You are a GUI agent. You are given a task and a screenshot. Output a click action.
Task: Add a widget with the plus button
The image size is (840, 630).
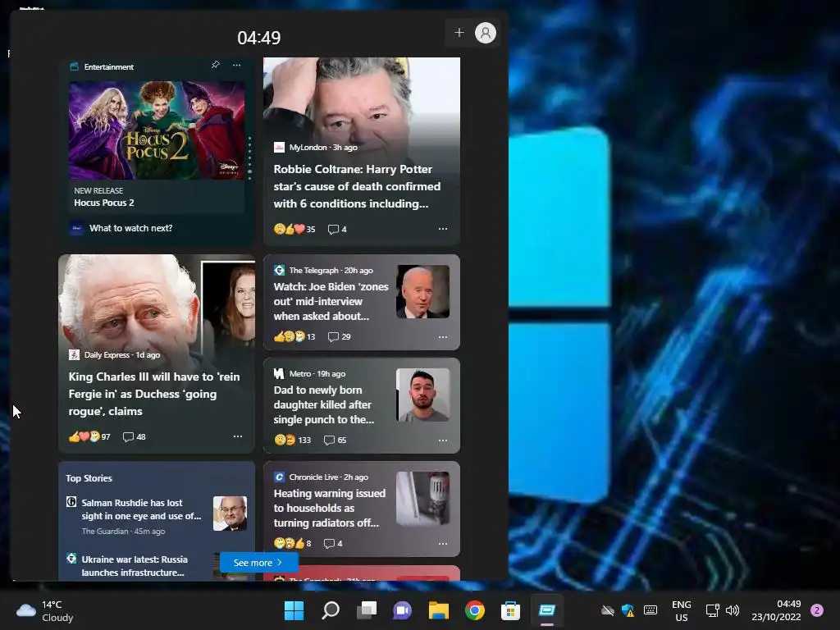point(459,33)
